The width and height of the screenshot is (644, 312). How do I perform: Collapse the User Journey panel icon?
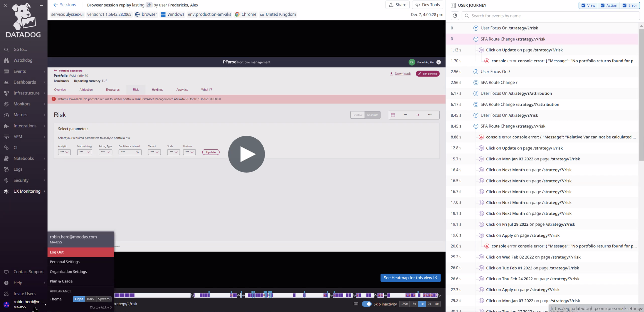[453, 5]
